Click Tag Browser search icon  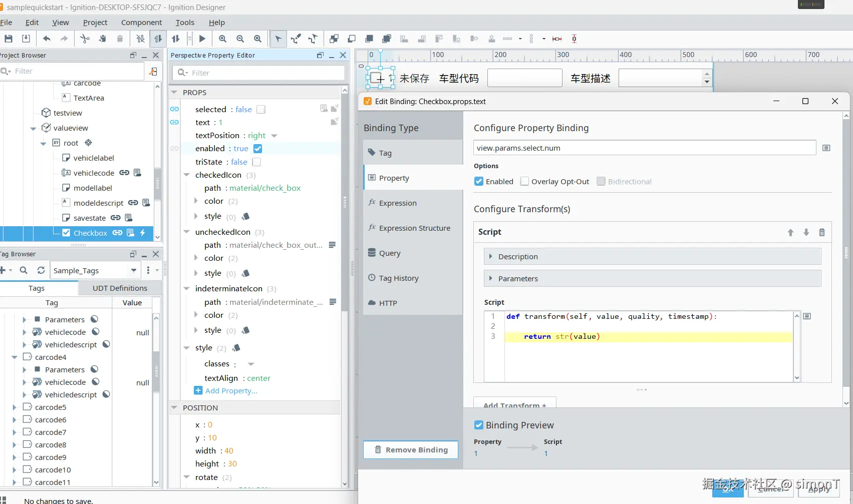tap(24, 270)
